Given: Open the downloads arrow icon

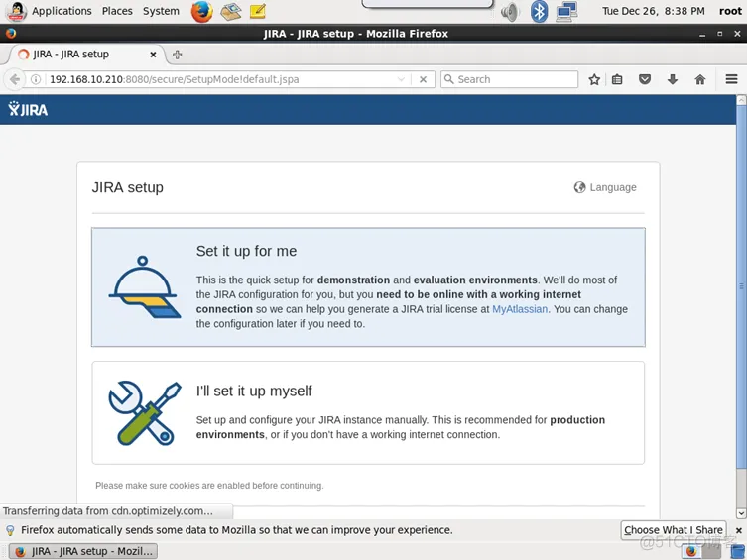Looking at the screenshot, I should (673, 79).
